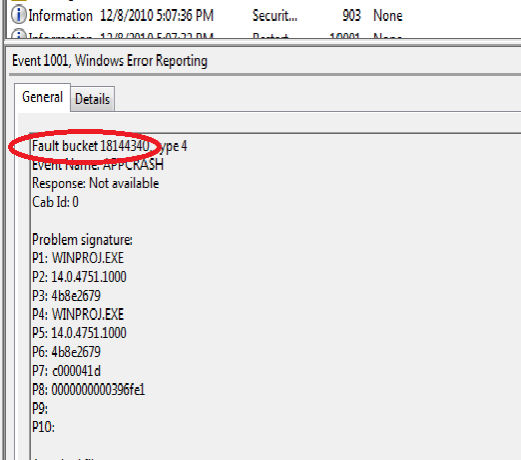Click the Fault bucket 18144340 text

(91, 146)
